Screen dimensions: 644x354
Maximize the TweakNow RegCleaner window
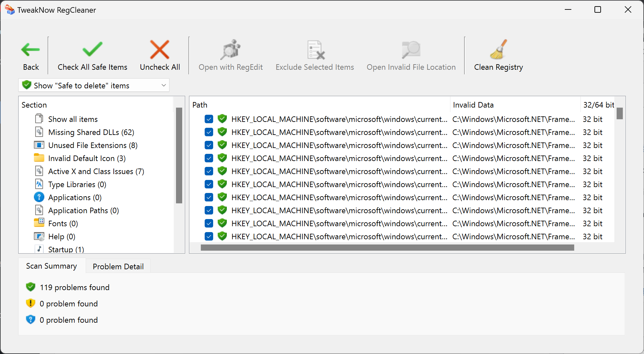pos(598,10)
